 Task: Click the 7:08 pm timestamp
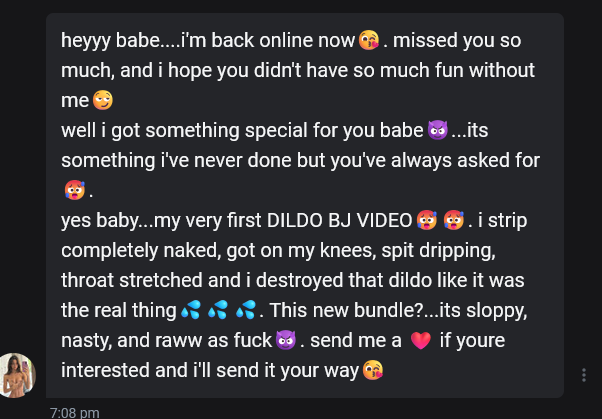click(75, 413)
